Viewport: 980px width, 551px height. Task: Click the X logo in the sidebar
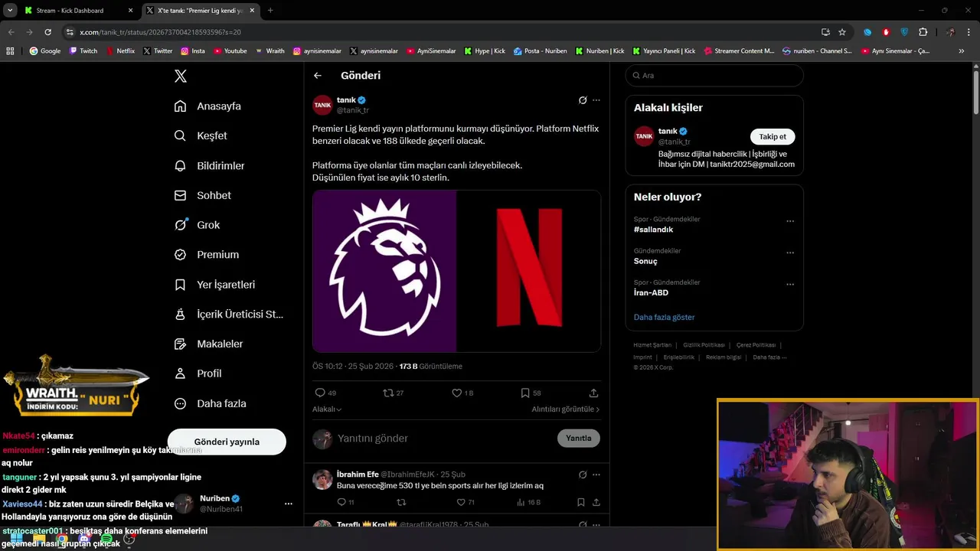[181, 76]
